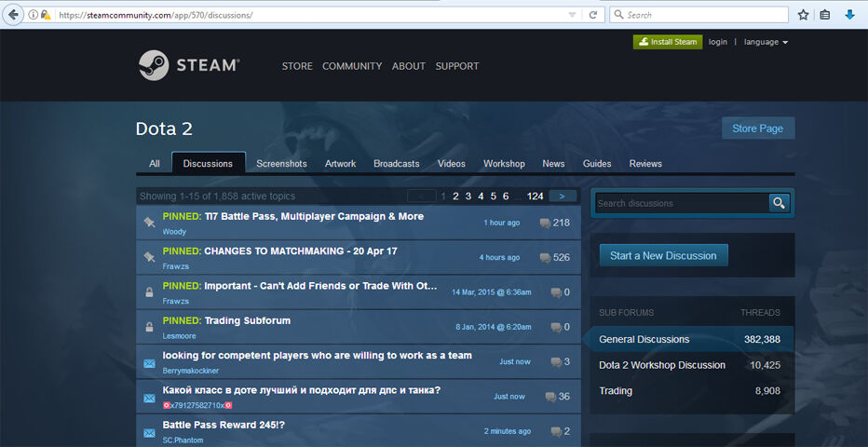Image resolution: width=868 pixels, height=447 pixels.
Task: Bookmark this page with the star icon
Action: (x=803, y=15)
